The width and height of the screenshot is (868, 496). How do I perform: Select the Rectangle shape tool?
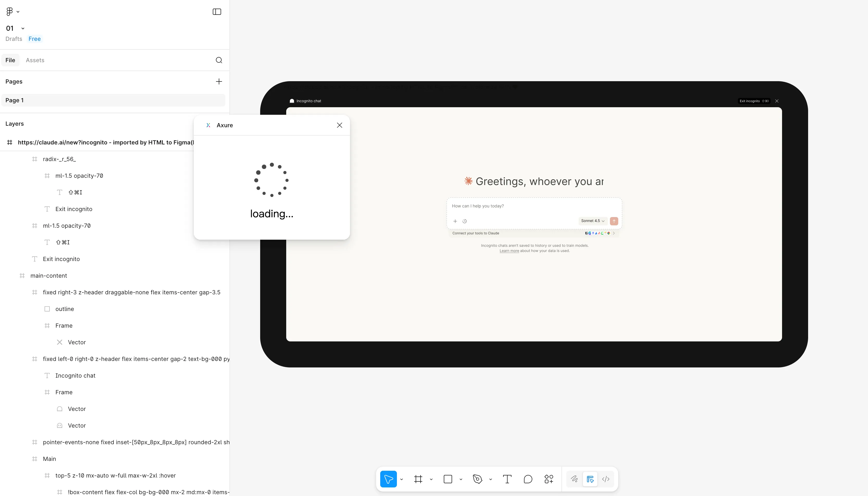[x=448, y=479]
